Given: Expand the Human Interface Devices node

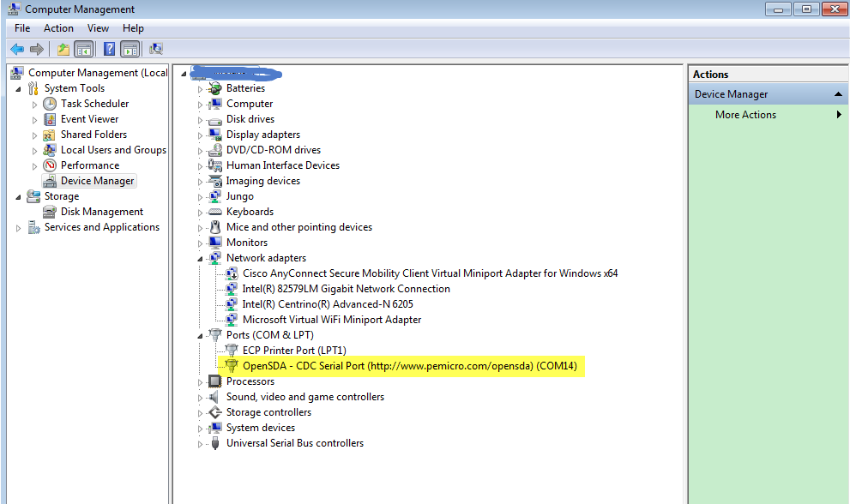Looking at the screenshot, I should [x=200, y=166].
